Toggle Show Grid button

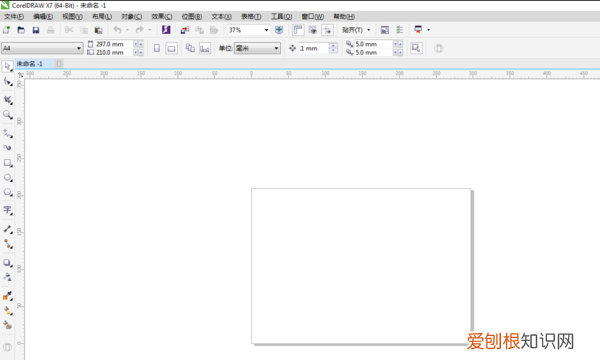(x=313, y=30)
